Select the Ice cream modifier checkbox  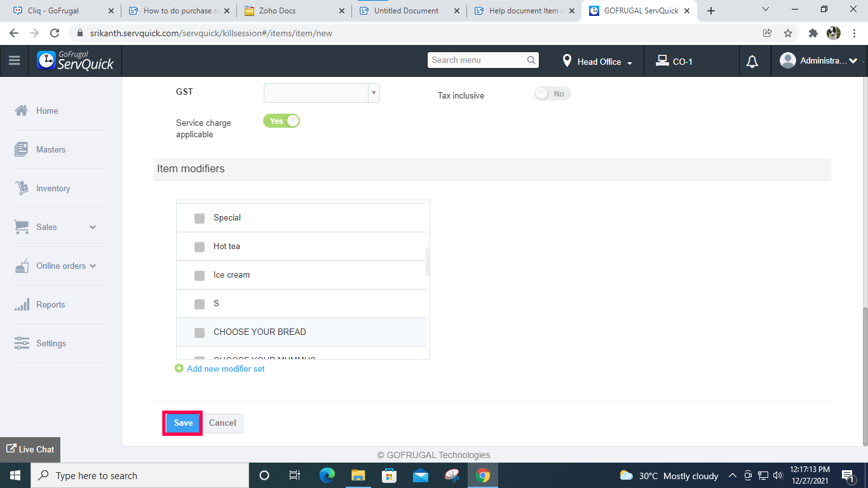[x=200, y=275]
